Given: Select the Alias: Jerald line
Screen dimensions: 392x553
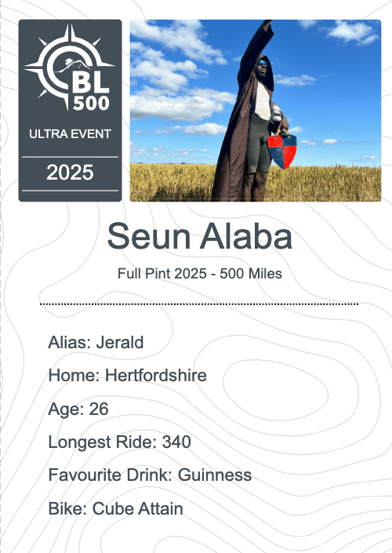Looking at the screenshot, I should (x=96, y=343).
